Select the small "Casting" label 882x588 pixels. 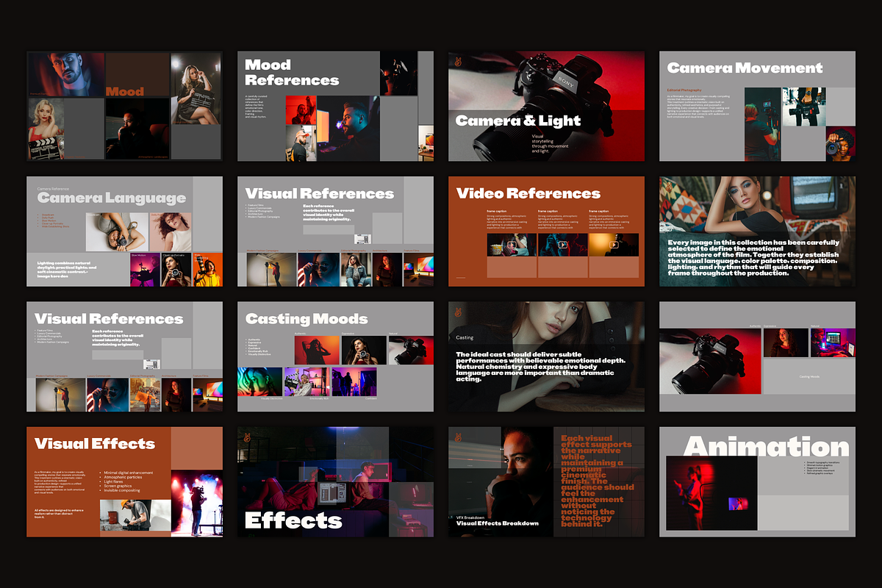465,338
